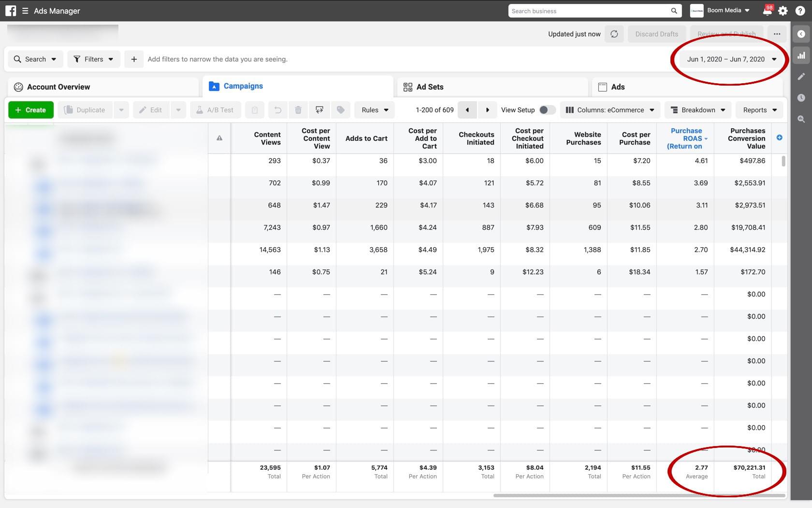Click the pencil edit icon in right sidebar
Image resolution: width=812 pixels, height=508 pixels.
point(801,76)
